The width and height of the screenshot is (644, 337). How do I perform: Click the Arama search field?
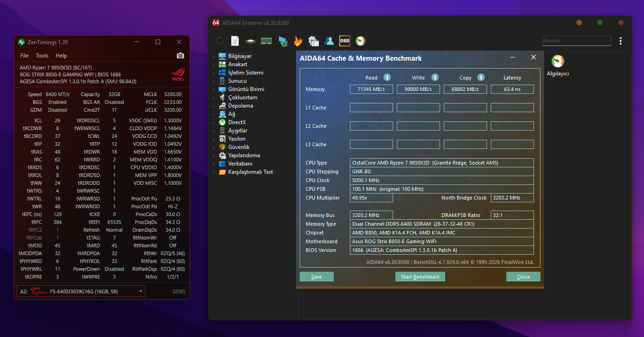577,40
